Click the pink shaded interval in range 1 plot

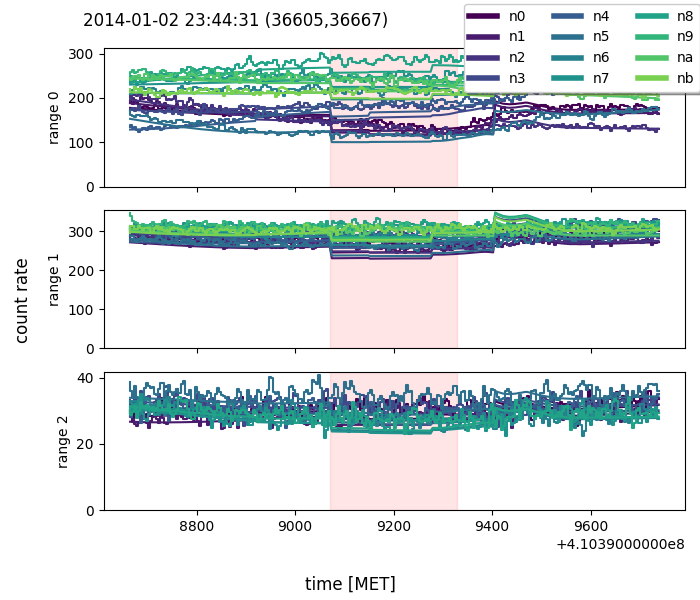point(394,279)
